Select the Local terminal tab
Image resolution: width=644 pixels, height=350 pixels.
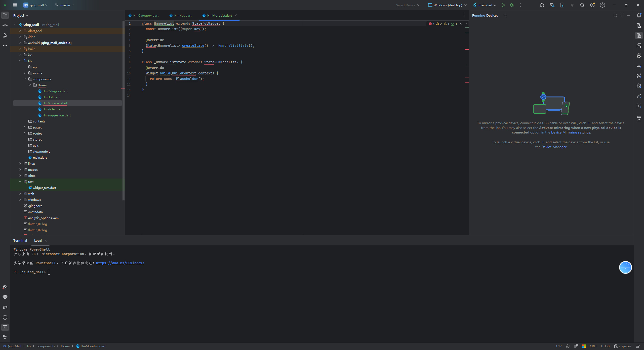[x=38, y=241]
